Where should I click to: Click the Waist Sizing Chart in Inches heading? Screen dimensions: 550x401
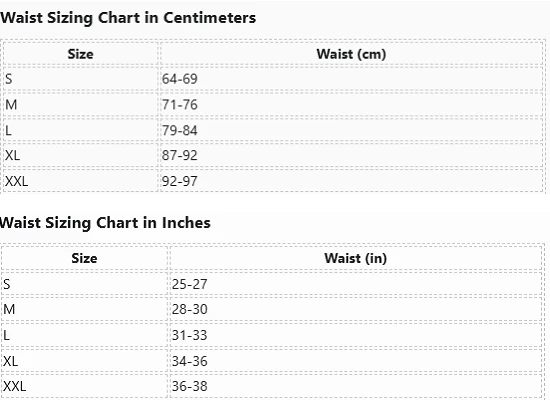[105, 223]
